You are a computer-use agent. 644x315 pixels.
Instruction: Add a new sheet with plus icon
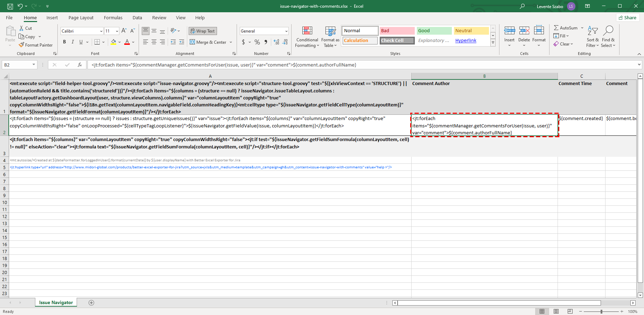91,303
